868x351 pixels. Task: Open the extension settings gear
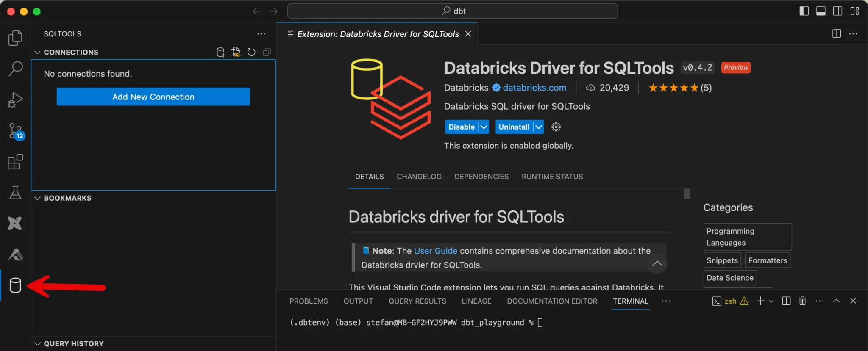[556, 127]
